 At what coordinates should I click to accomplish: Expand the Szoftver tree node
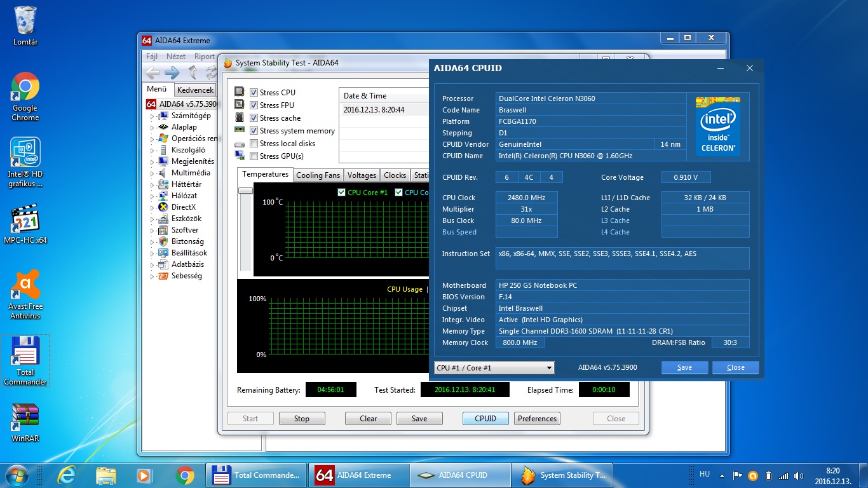pos(152,231)
